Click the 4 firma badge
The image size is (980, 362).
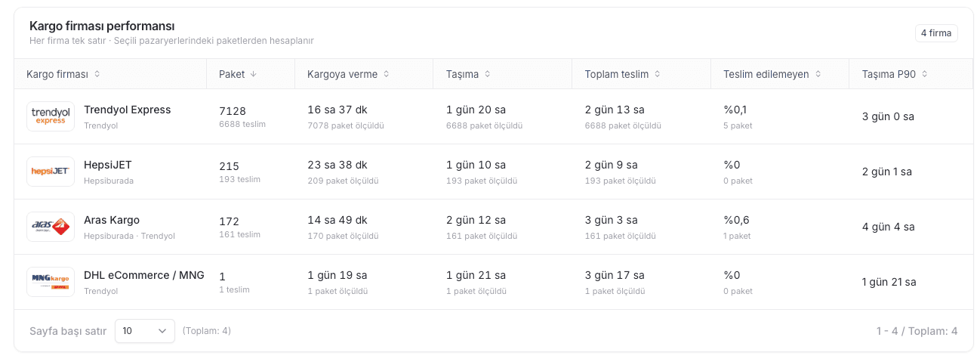pyautogui.click(x=936, y=33)
